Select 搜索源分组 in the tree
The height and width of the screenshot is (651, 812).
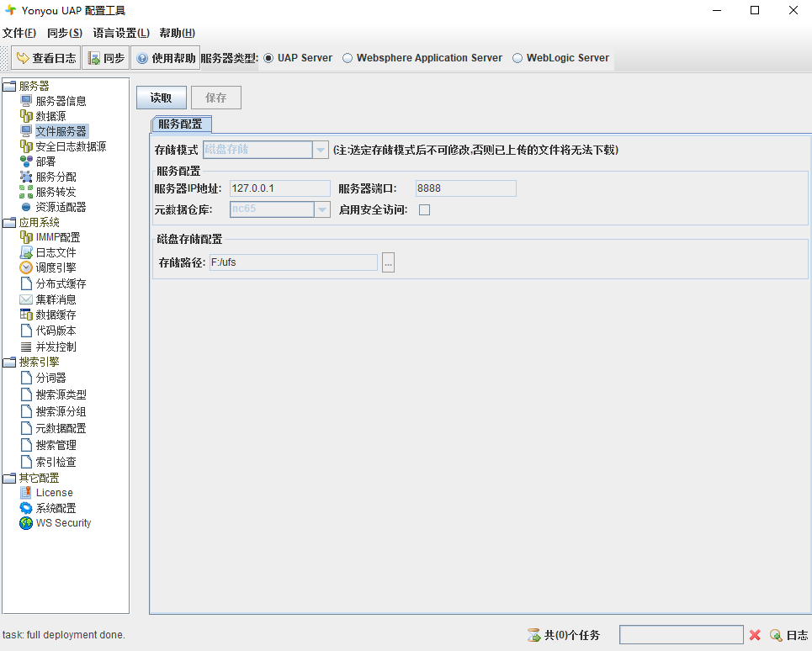pos(61,411)
